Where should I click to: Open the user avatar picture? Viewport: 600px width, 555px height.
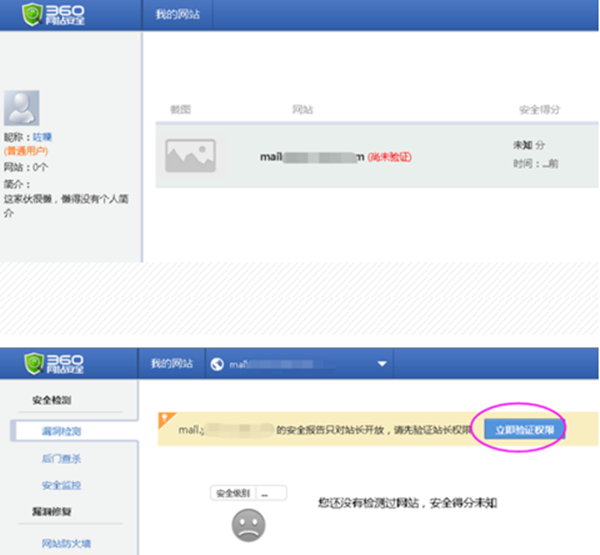pos(21,108)
